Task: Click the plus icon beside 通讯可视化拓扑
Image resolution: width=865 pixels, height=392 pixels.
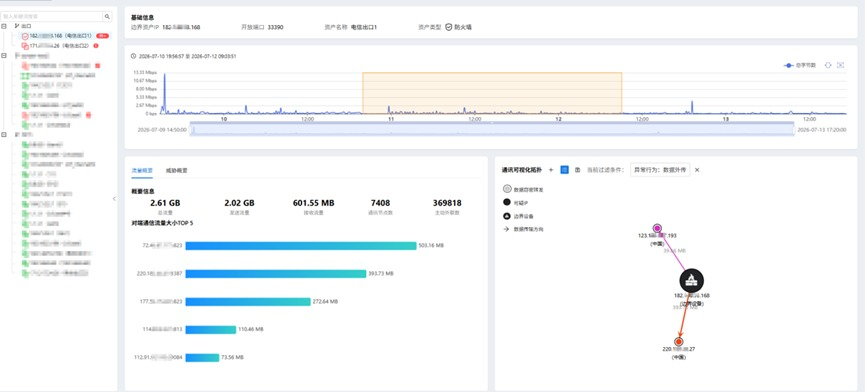Action: [x=551, y=170]
